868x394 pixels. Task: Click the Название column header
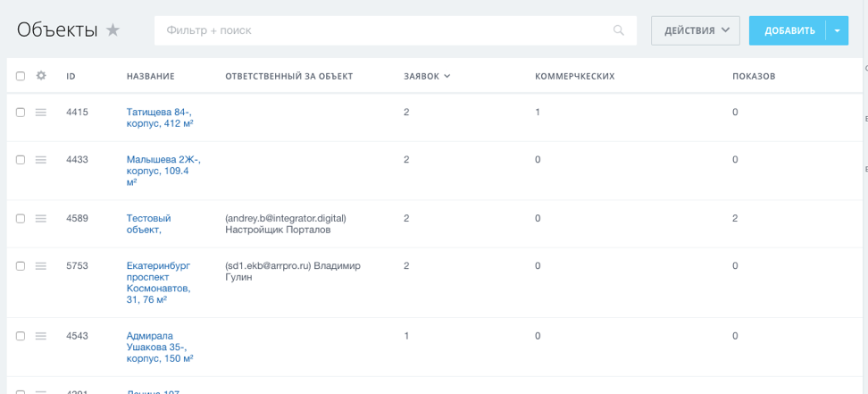(150, 76)
